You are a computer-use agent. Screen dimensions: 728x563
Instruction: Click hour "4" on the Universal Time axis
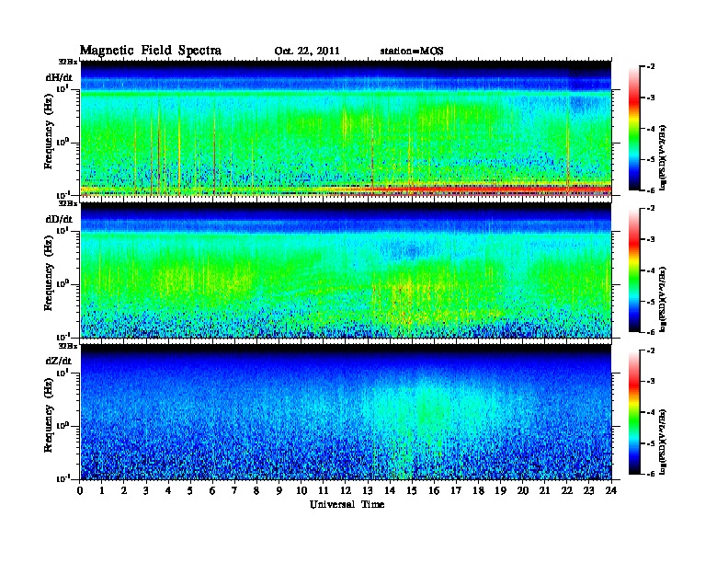pyautogui.click(x=168, y=490)
